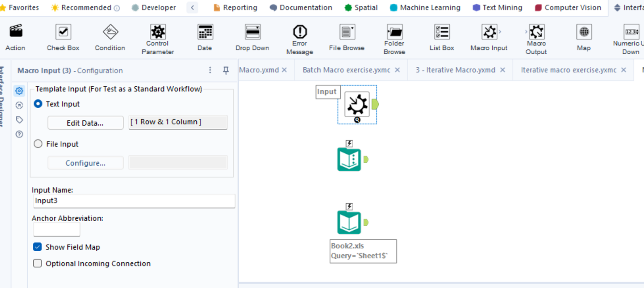The image size is (644, 288).
Task: Select the Control Parameter tool
Action: 158,39
